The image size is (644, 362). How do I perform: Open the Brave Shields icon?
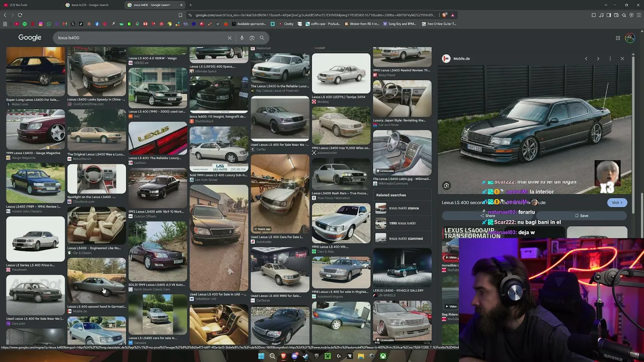click(x=445, y=15)
